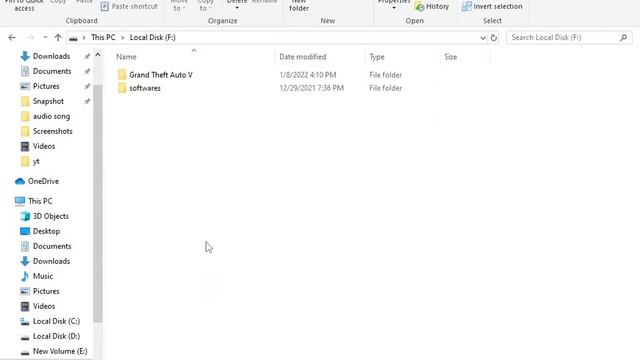
Task: Open Local Disk (C:) in sidebar
Action: 56,321
